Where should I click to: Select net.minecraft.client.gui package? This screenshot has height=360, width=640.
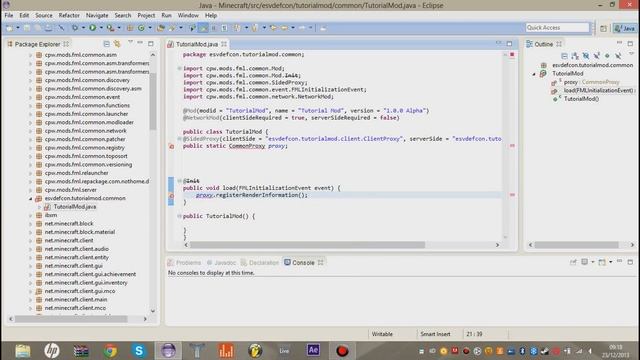pyautogui.click(x=73, y=266)
